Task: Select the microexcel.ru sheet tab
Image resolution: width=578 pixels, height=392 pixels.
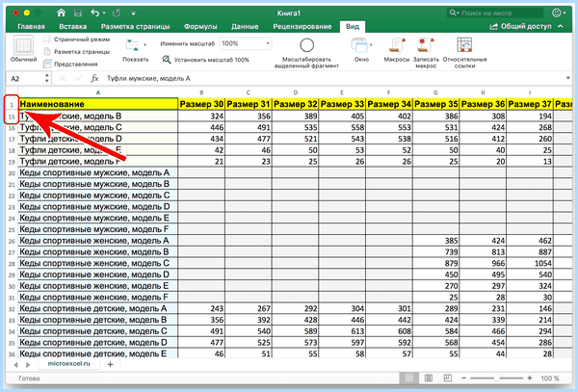Action: pos(68,364)
